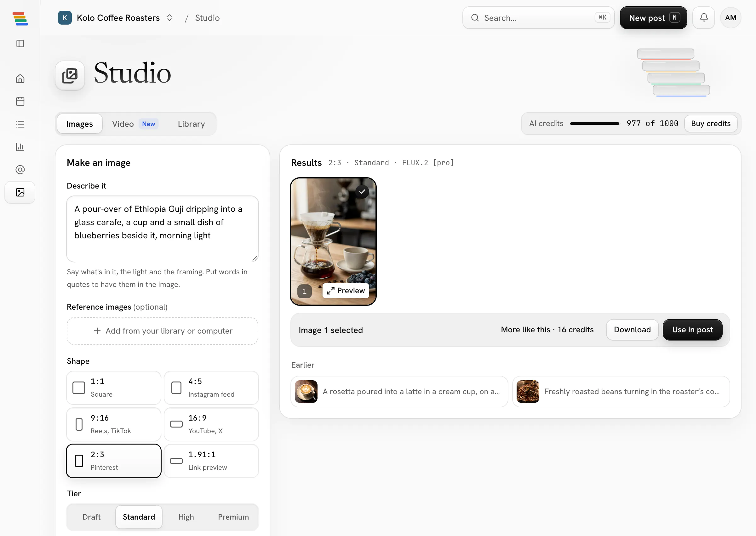
Task: Open the Mentions at-sign icon
Action: coord(20,170)
